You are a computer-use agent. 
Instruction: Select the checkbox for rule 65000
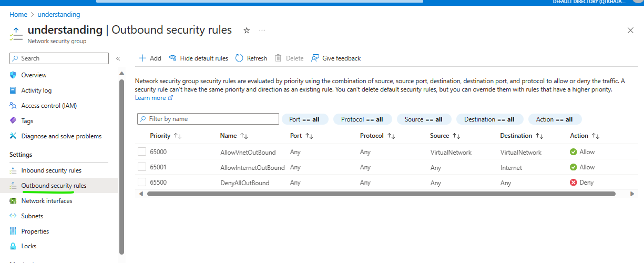(142, 151)
